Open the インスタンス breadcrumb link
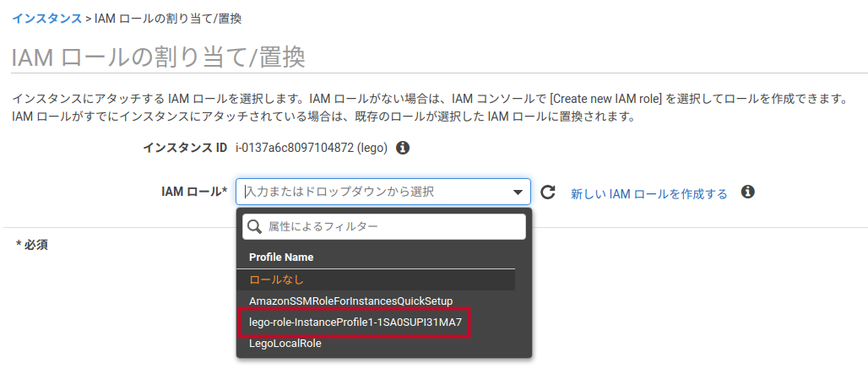 [x=47, y=19]
